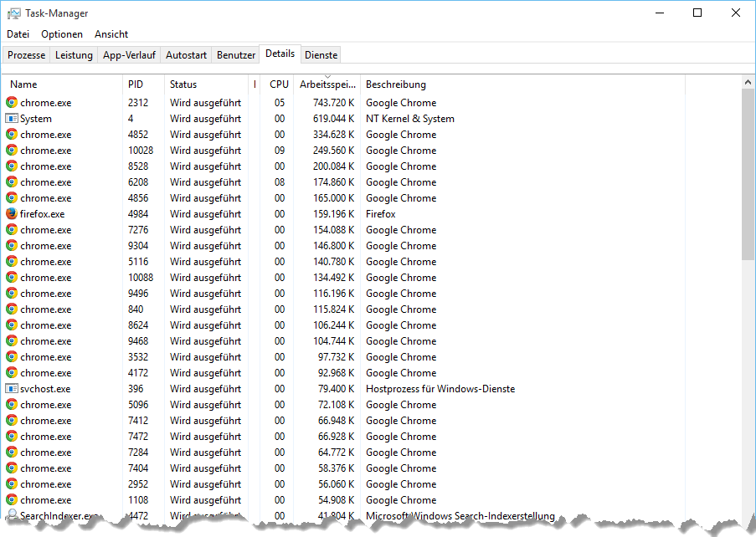Click the Chrome icon of the PID 7412 process
The height and width of the screenshot is (537, 756).
coord(12,420)
